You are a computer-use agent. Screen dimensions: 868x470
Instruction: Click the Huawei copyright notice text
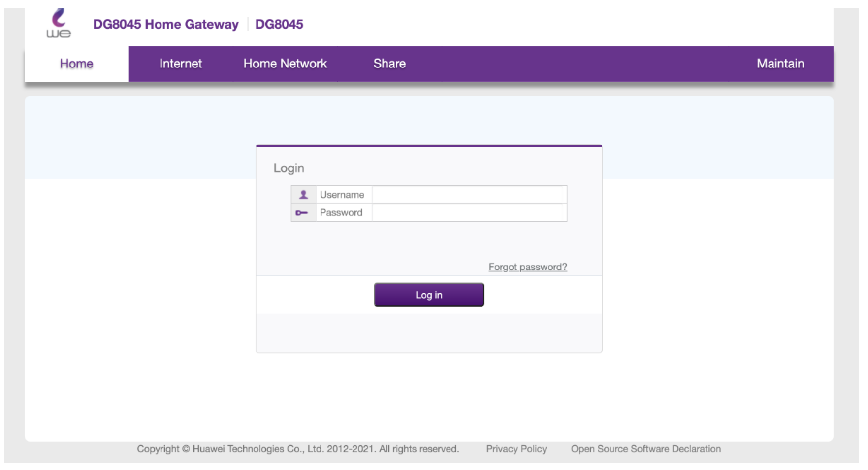pyautogui.click(x=297, y=449)
